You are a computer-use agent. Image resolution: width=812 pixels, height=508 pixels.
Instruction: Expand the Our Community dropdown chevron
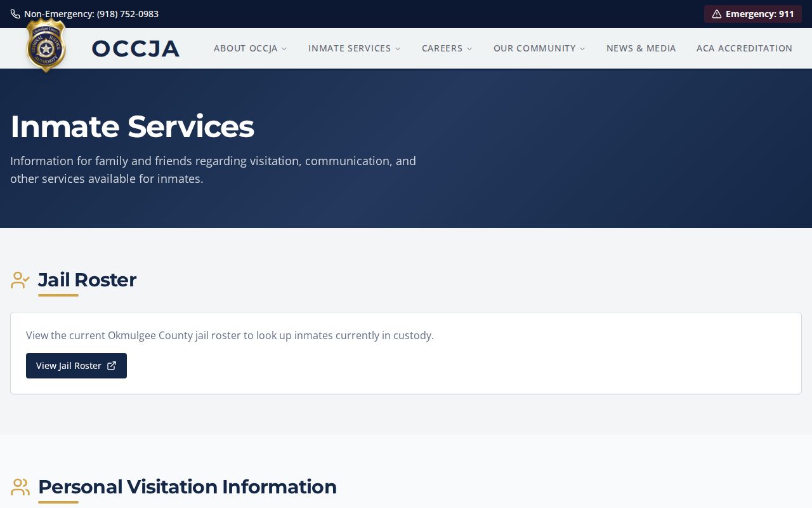point(582,49)
